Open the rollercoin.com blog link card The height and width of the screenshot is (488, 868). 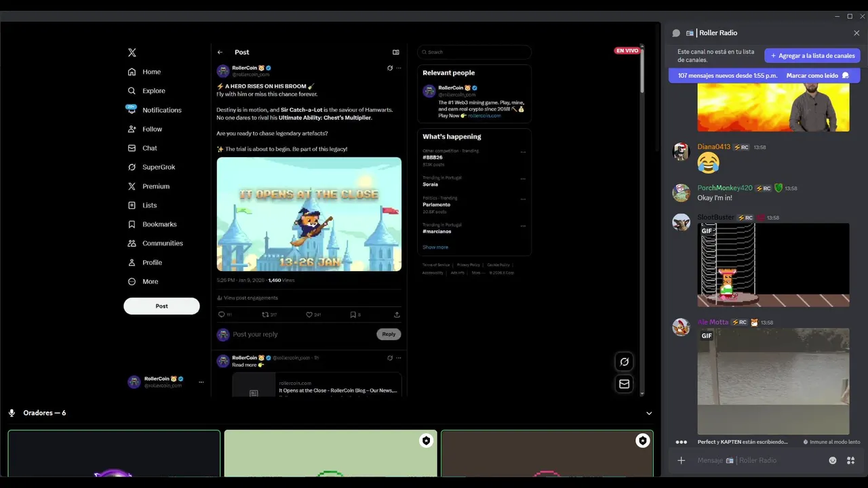click(317, 384)
